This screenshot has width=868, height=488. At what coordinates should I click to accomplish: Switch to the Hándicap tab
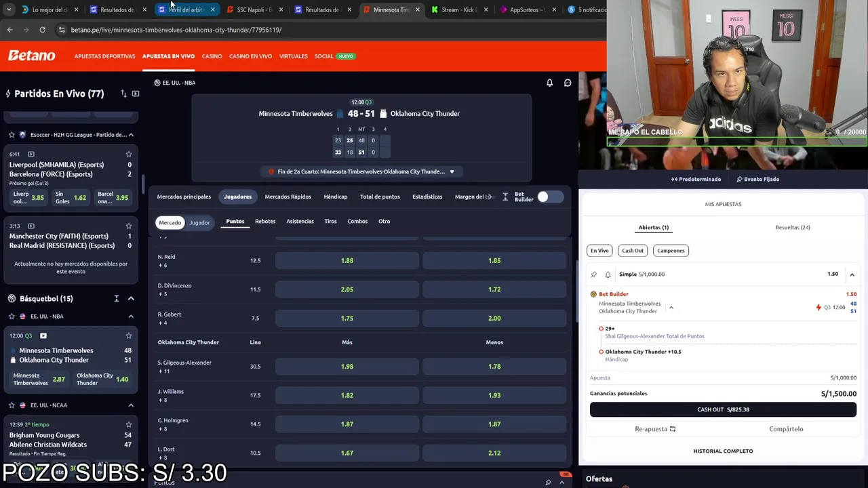pos(335,197)
